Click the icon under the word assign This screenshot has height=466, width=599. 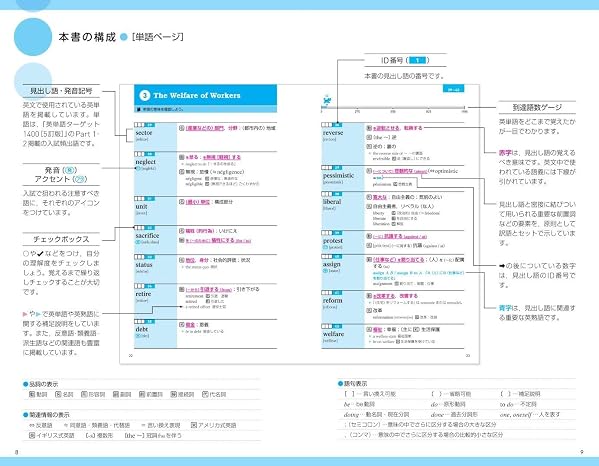tap(325, 271)
